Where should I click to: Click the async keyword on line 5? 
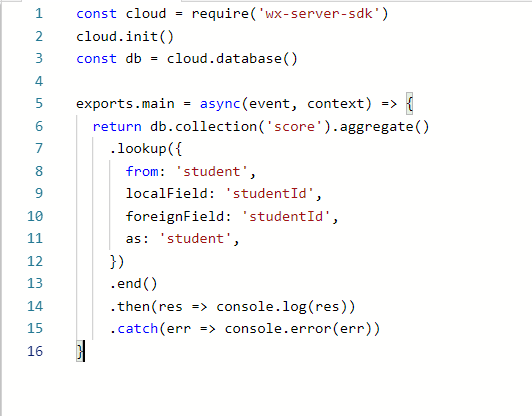coord(220,104)
